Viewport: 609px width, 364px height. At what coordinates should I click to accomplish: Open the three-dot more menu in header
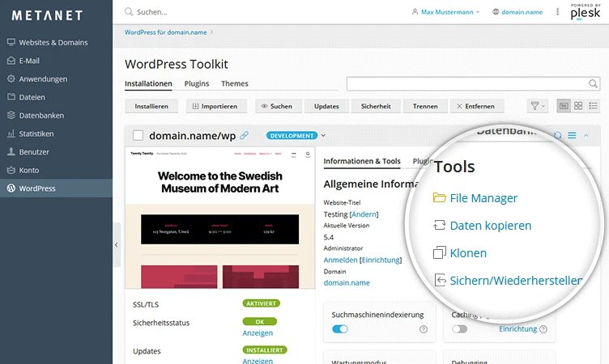point(557,11)
